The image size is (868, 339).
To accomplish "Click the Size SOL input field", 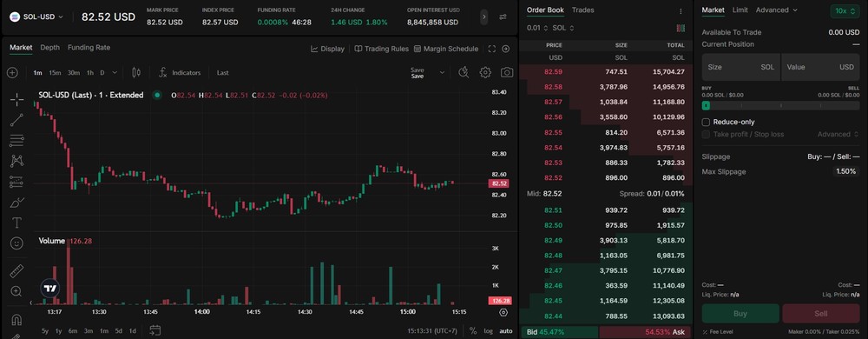I will [x=740, y=67].
